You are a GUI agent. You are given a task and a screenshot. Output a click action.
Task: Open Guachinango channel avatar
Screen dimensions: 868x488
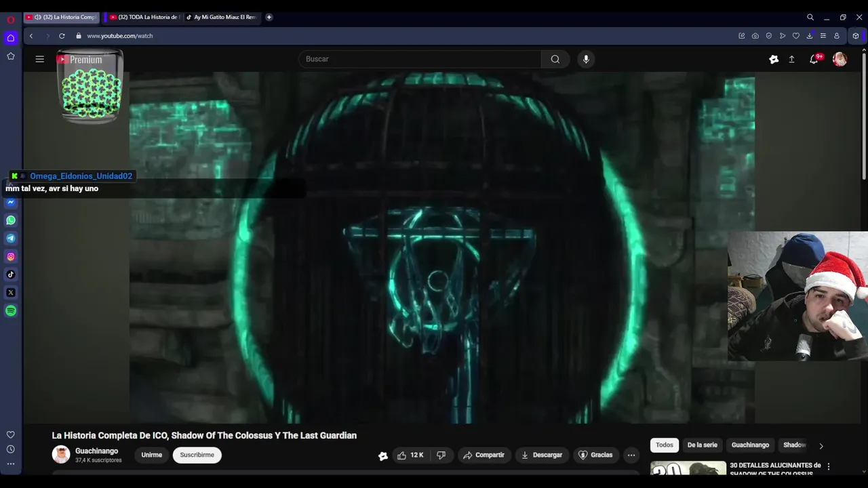(x=61, y=455)
